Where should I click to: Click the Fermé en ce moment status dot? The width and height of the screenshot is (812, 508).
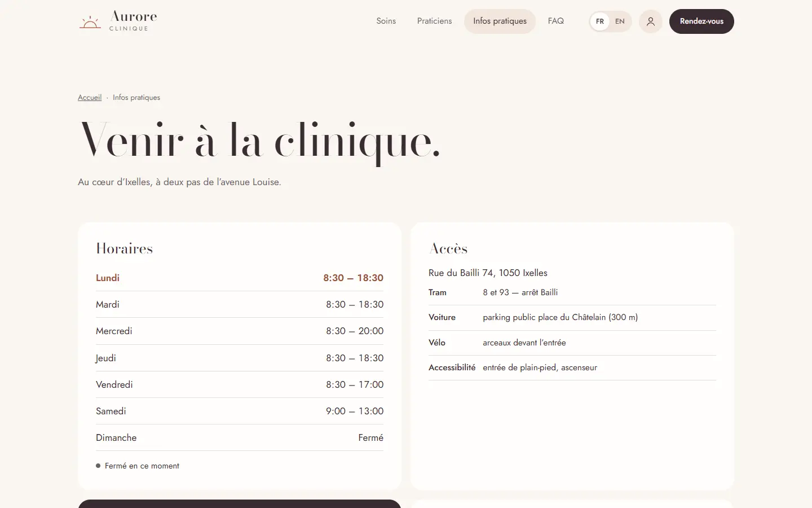click(x=98, y=466)
